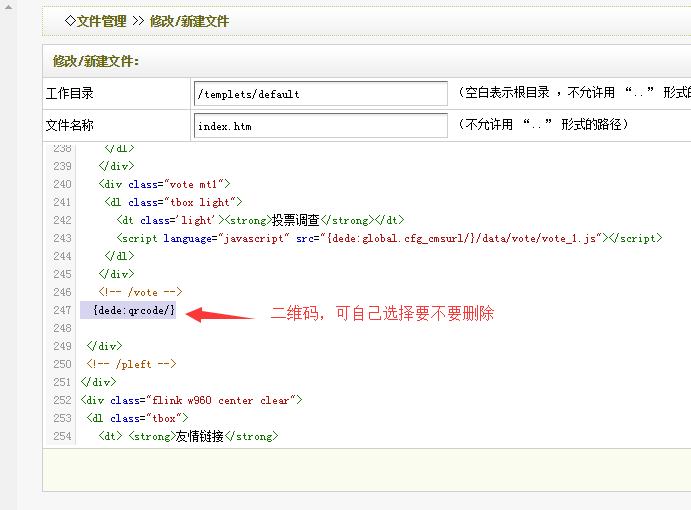691x510 pixels.
Task: Click the red arrow pointing at qrcode
Action: (220, 314)
